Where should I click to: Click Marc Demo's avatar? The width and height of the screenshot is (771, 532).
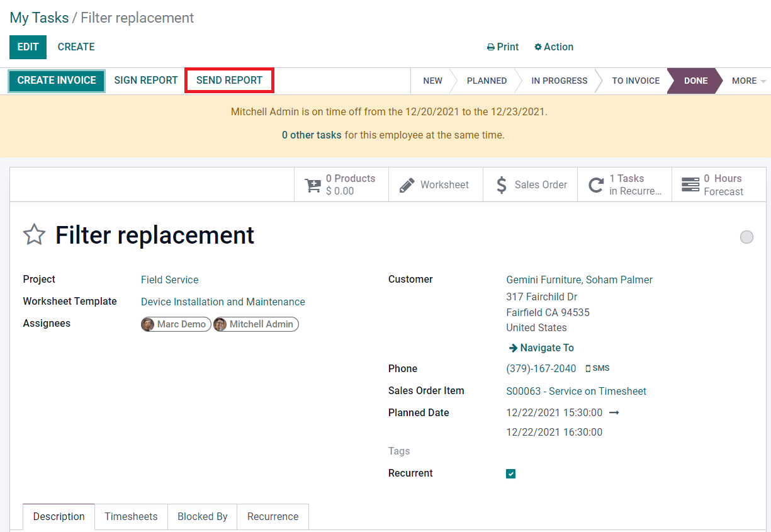click(148, 324)
